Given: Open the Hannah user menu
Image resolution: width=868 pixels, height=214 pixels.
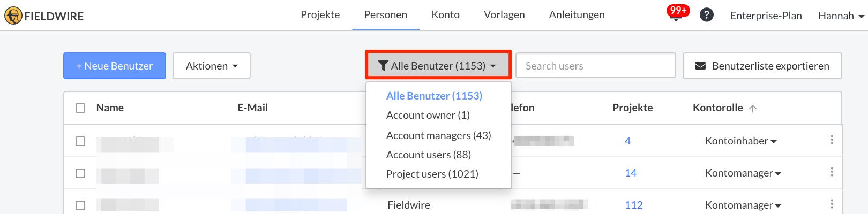Looking at the screenshot, I should click(841, 16).
